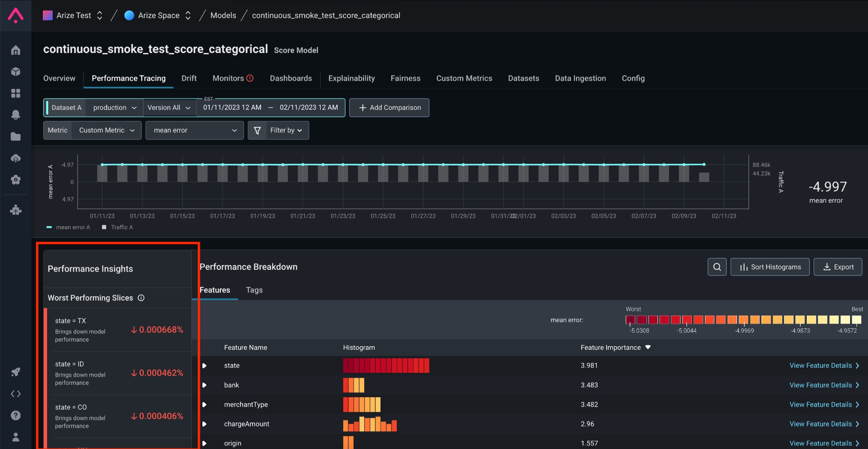Open the mean error metric dropdown
Image resolution: width=868 pixels, height=449 pixels.
pos(195,130)
